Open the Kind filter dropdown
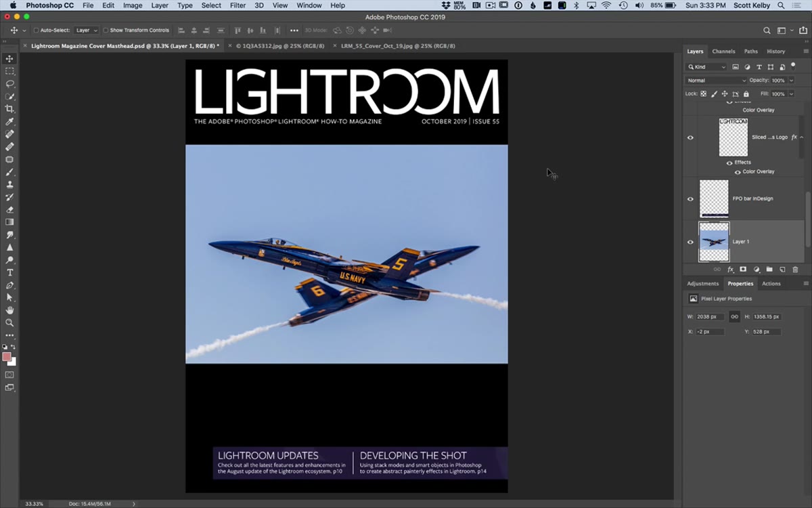 706,67
